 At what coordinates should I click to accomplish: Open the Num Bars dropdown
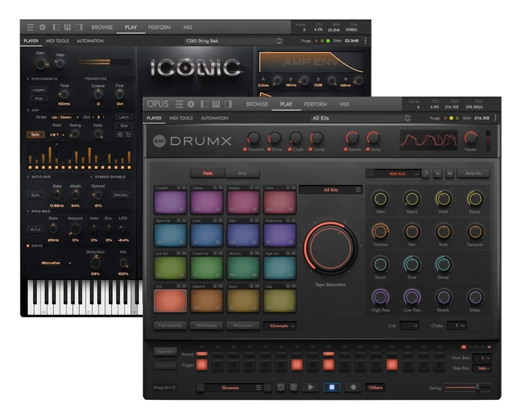click(482, 358)
